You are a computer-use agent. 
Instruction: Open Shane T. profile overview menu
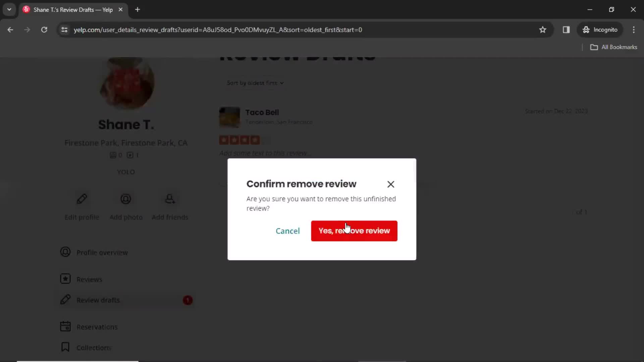tap(102, 252)
